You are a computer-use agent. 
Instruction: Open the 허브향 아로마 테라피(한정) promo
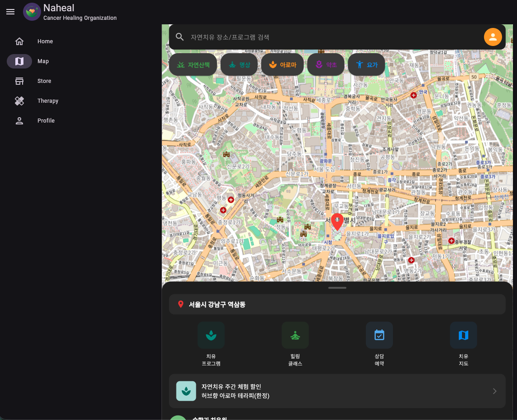337,391
